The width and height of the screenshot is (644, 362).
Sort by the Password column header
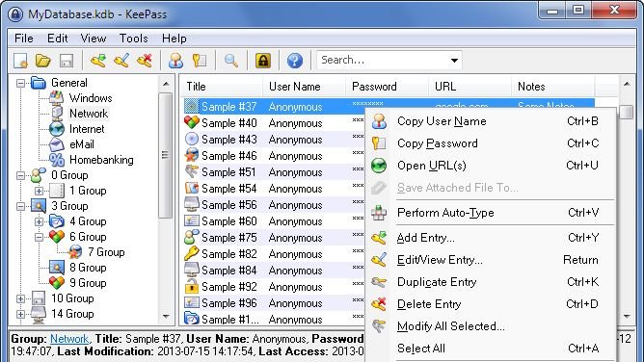[387, 87]
